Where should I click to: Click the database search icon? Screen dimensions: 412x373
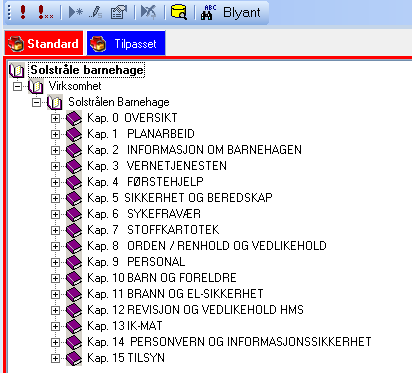coord(179,12)
